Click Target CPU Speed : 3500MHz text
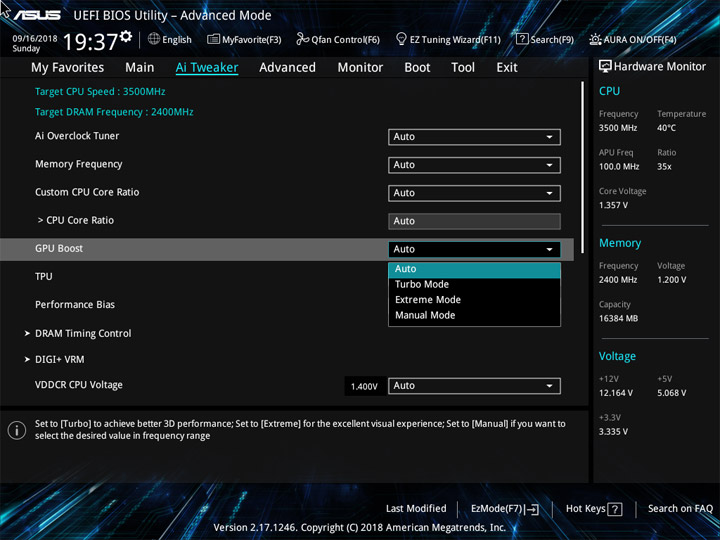The width and height of the screenshot is (720, 540). [x=100, y=91]
